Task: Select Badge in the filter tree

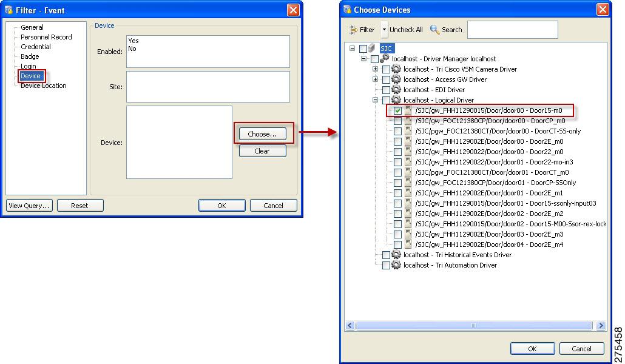Action: click(30, 56)
